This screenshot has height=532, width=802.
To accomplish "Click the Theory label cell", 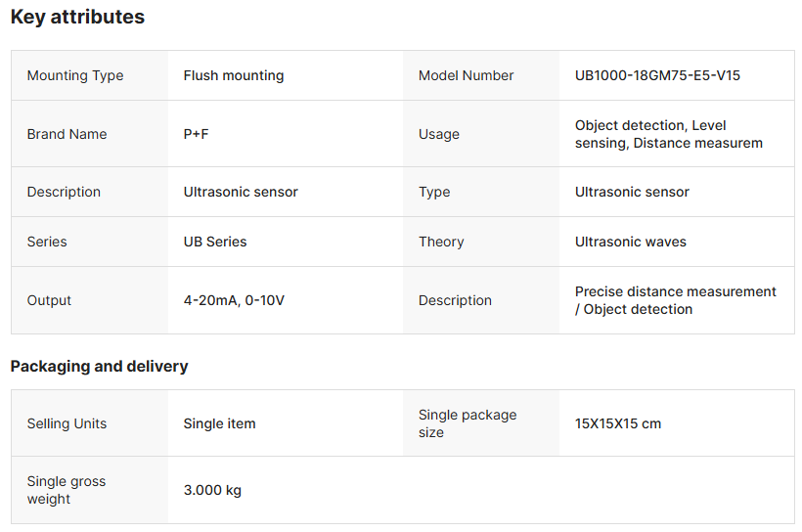I will tap(441, 242).
